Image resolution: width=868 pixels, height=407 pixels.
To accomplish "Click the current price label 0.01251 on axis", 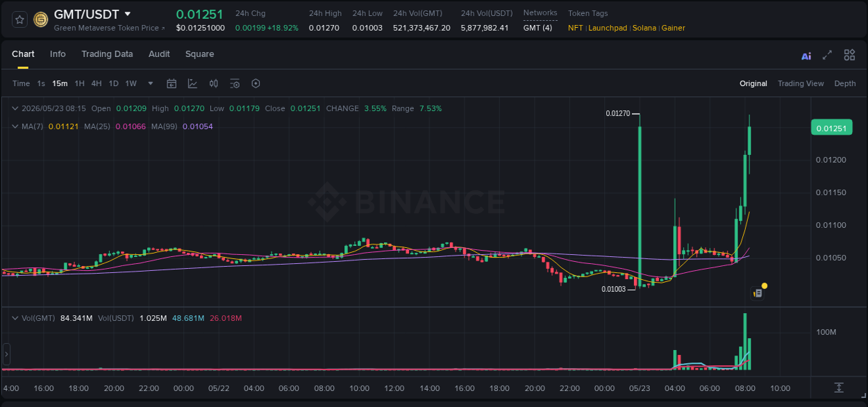I will (831, 128).
